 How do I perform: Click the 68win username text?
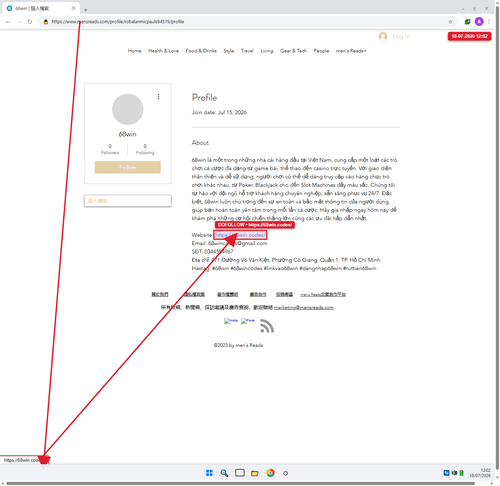coord(128,134)
